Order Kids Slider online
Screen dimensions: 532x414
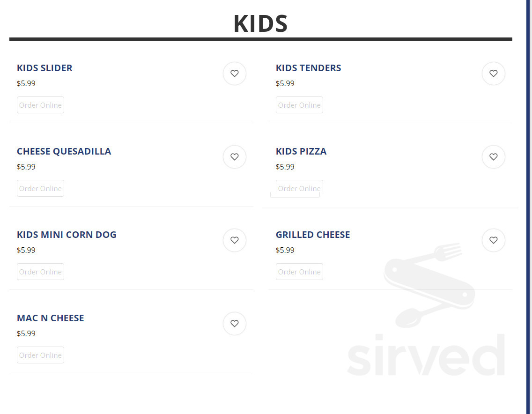click(40, 105)
